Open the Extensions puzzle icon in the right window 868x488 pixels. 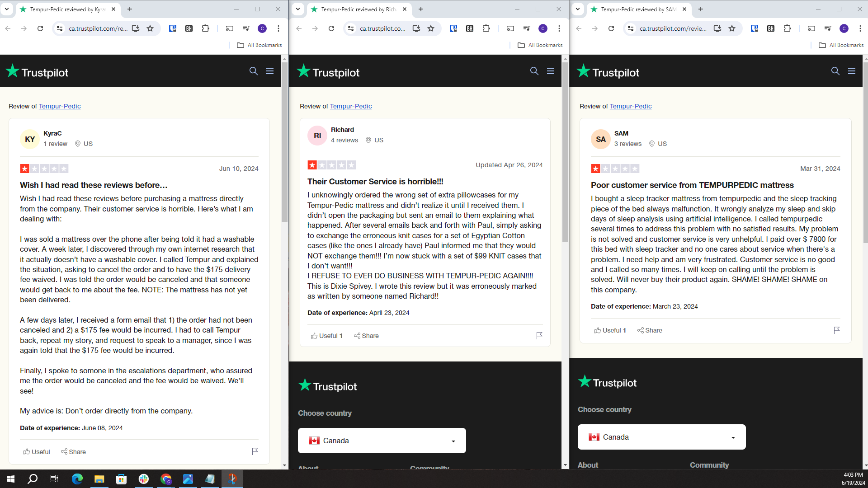click(x=787, y=28)
